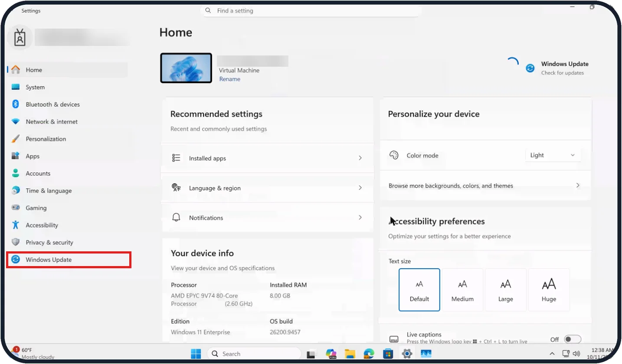Click the Notifications bell icon

pos(176,218)
